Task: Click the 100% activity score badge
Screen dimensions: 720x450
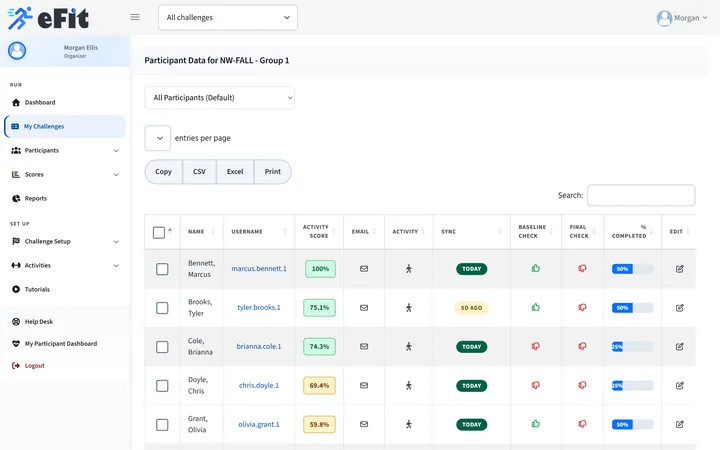Action: [x=321, y=269]
